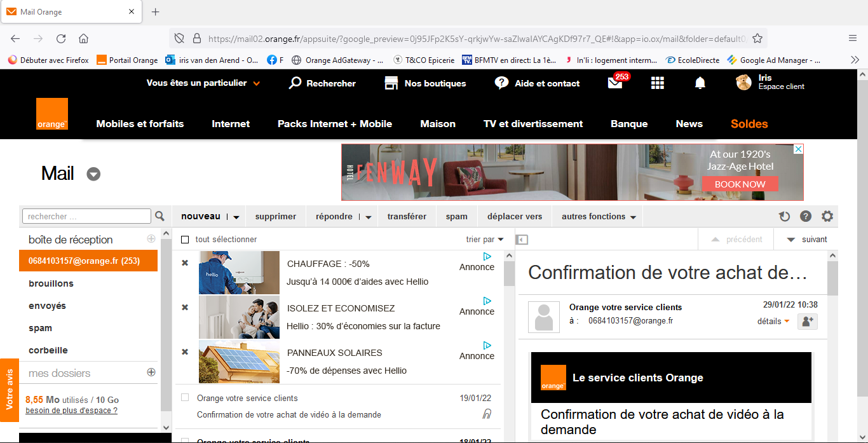Image resolution: width=868 pixels, height=443 pixels.
Task: Expand nouveau dropdown arrow
Action: (x=236, y=217)
